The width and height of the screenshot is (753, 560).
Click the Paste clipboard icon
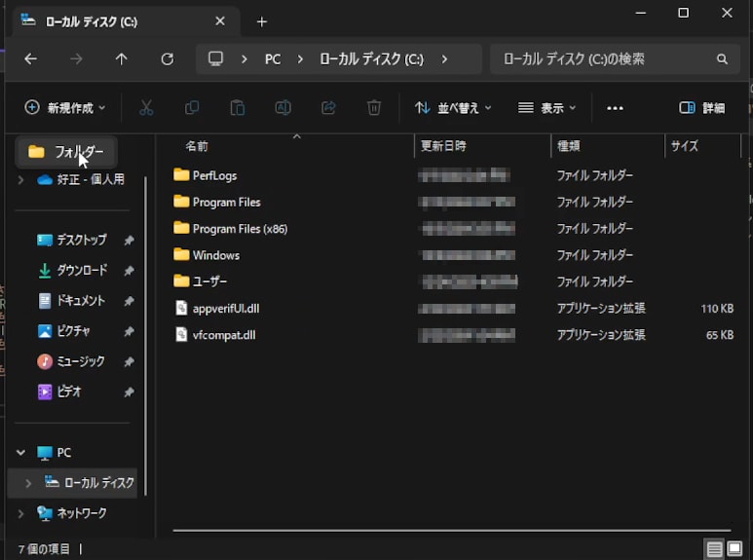click(x=238, y=107)
